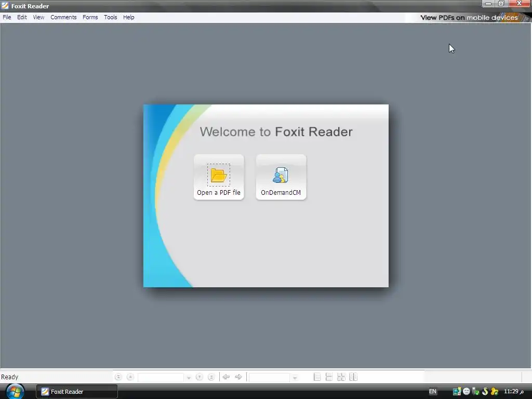Viewport: 532px width, 399px height.
Task: Click the yellow tray icon with green check
Action: click(x=495, y=392)
